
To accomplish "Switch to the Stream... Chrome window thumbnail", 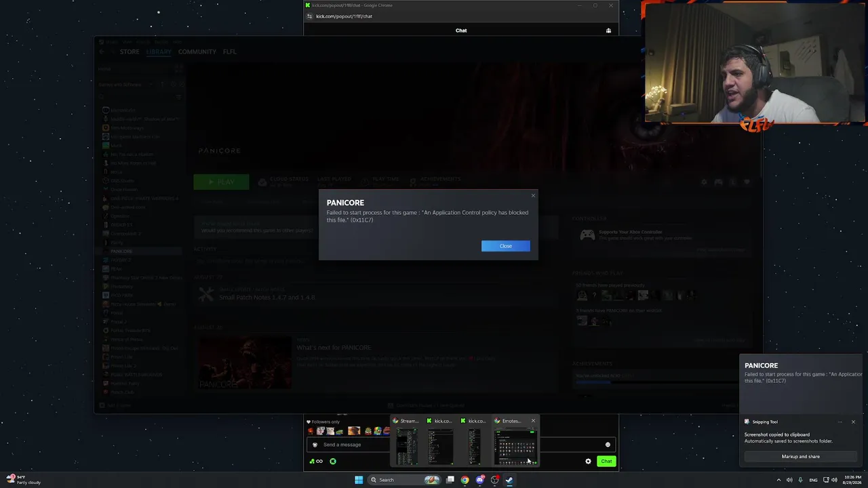I will coord(407,441).
